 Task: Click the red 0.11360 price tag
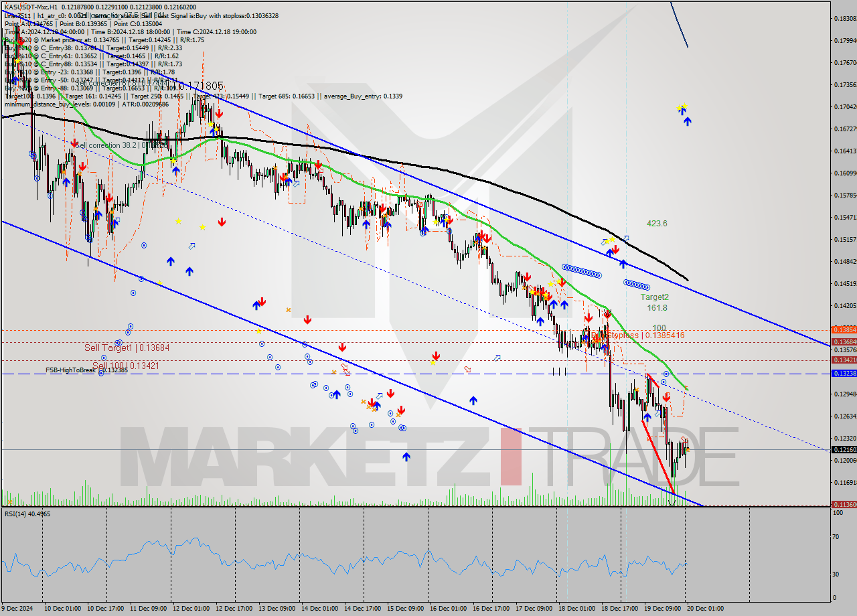[x=844, y=504]
